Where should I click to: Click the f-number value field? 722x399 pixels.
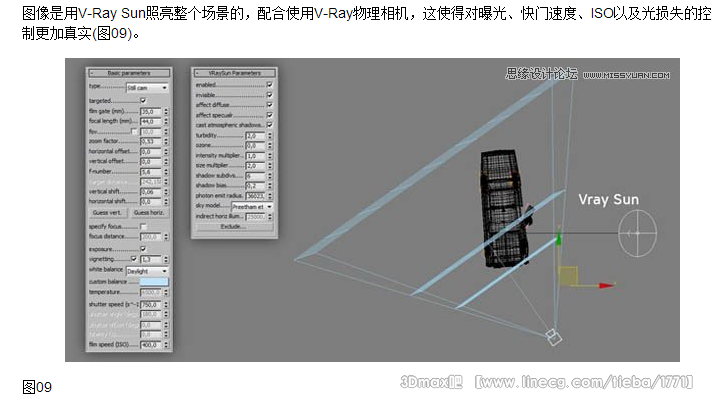click(151, 172)
